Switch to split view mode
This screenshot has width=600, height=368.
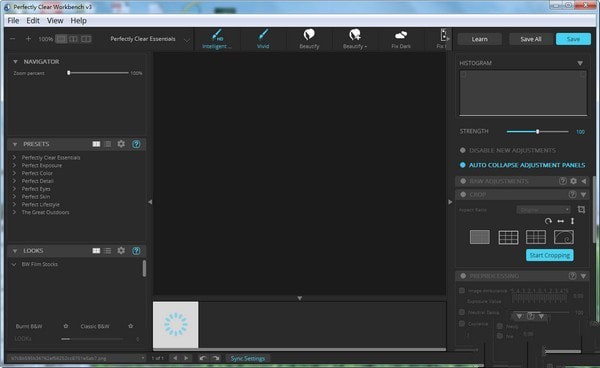pyautogui.click(x=73, y=39)
